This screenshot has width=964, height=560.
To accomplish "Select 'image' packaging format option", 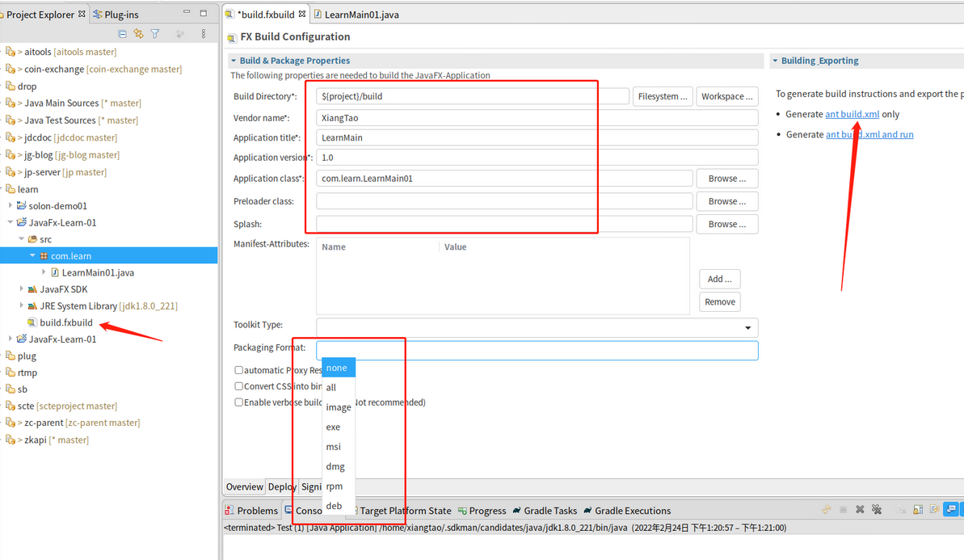I will [x=338, y=407].
